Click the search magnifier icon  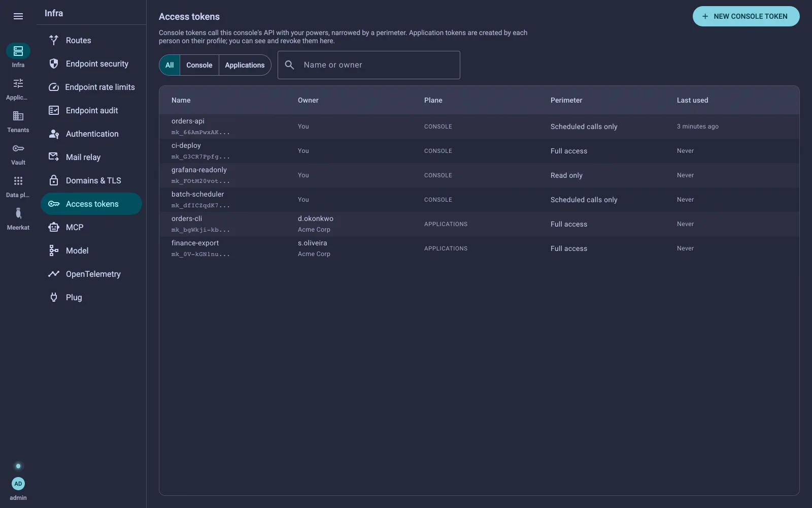tap(289, 65)
